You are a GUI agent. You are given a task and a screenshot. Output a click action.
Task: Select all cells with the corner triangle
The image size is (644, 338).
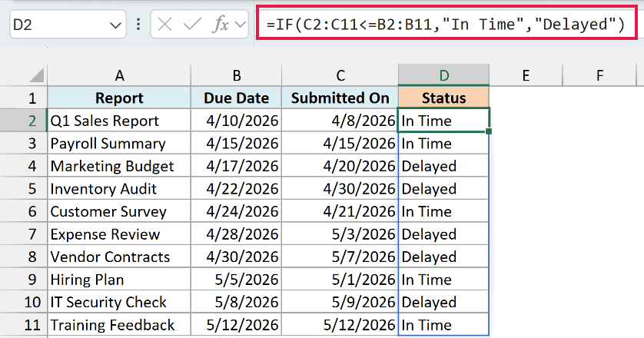(x=37, y=75)
